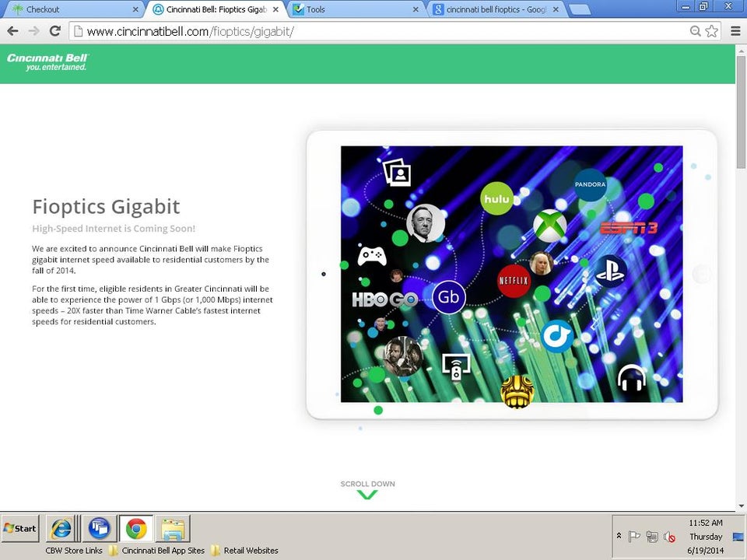
Task: Bookmark this page with the star icon
Action: 711,31
